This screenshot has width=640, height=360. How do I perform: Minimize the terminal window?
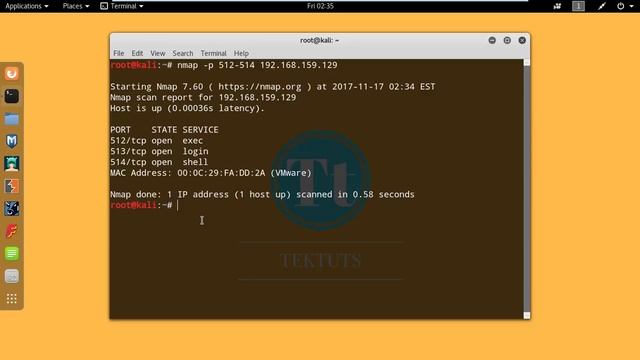pos(492,40)
